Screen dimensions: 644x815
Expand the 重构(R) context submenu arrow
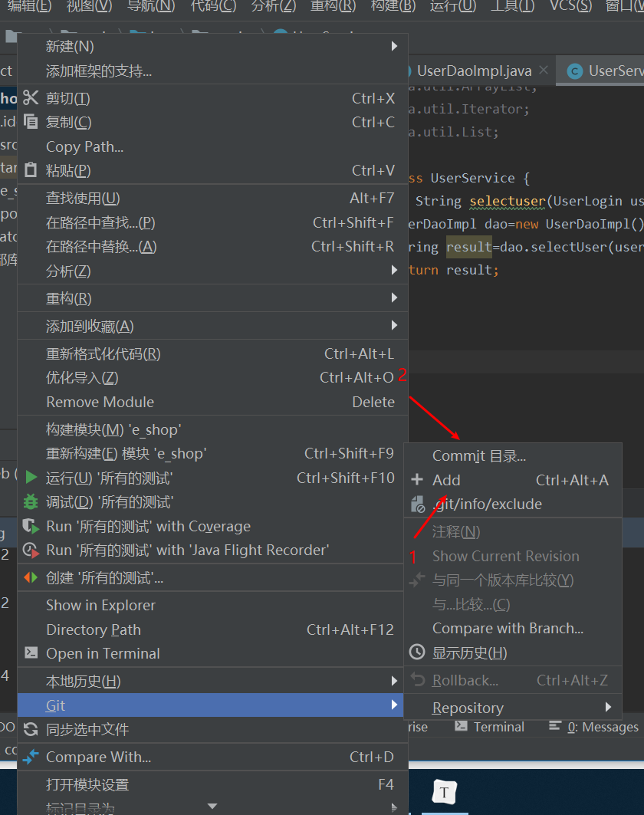(395, 297)
